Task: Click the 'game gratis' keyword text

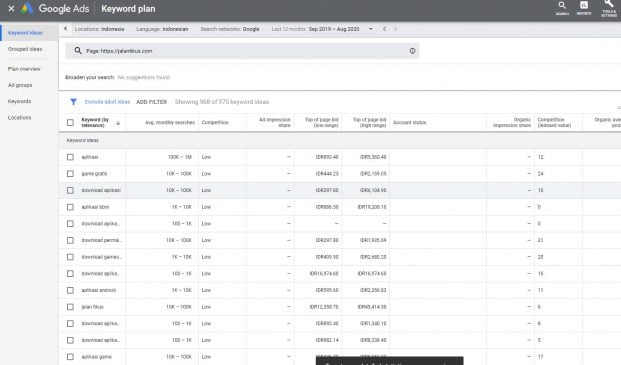Action: [94, 174]
